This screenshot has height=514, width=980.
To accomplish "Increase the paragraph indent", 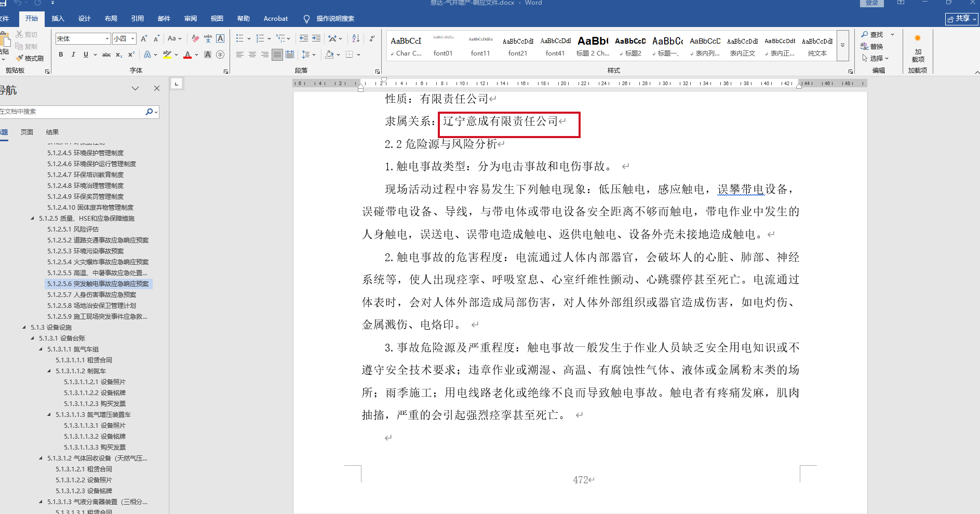I will click(x=316, y=38).
